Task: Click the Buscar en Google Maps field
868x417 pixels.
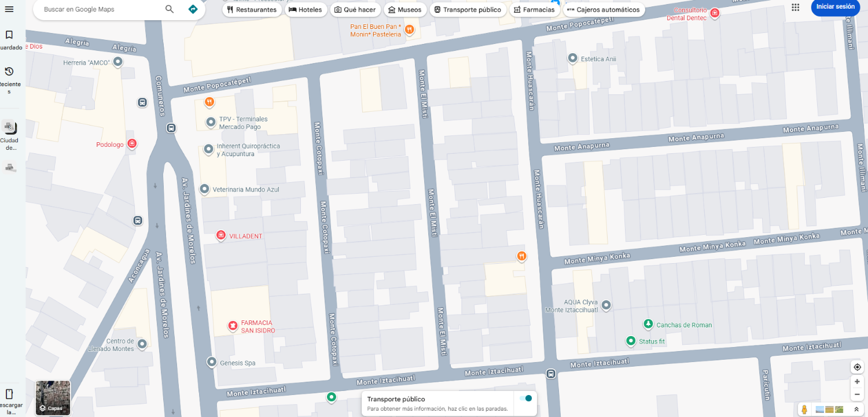Action: tap(98, 9)
